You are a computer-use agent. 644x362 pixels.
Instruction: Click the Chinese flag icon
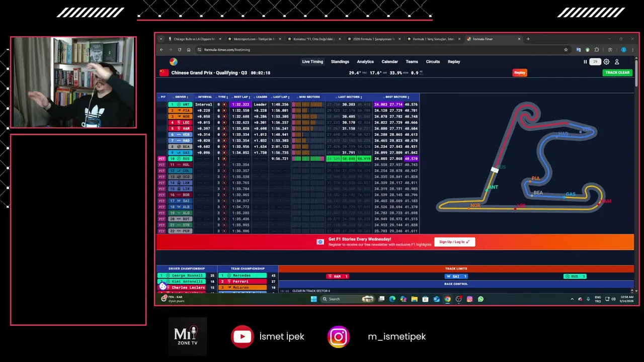click(x=164, y=72)
